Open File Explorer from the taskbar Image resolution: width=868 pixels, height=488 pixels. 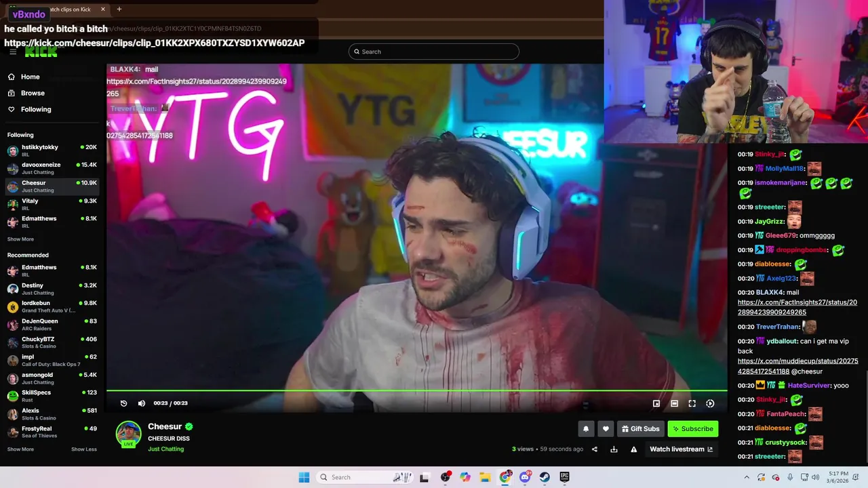pyautogui.click(x=486, y=477)
